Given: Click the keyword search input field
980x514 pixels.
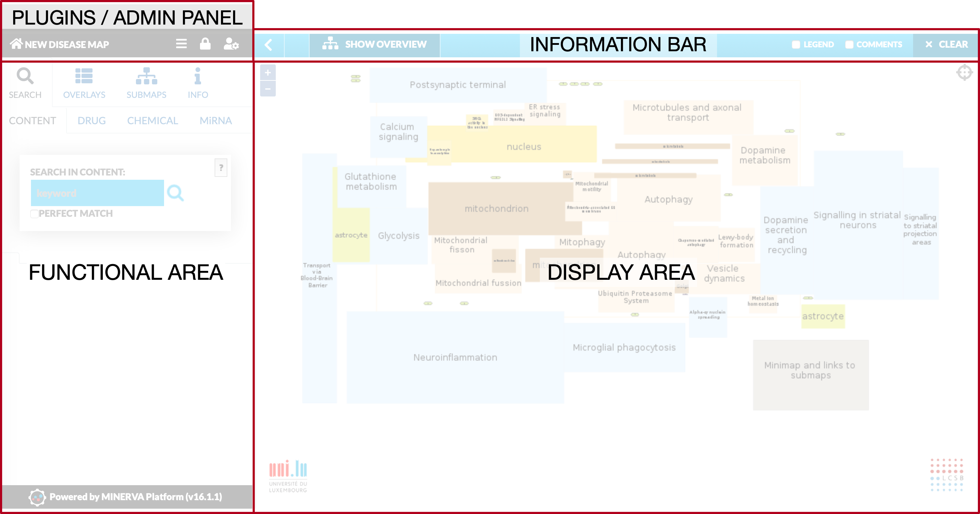Looking at the screenshot, I should [98, 193].
